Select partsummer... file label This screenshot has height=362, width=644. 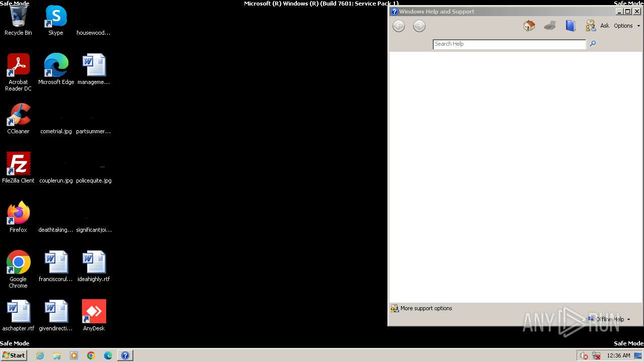click(94, 131)
